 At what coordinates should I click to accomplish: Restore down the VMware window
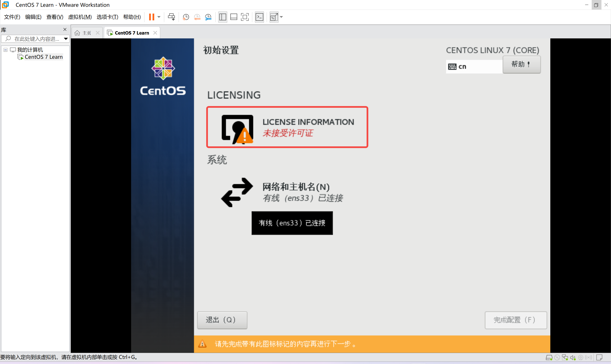(596, 5)
